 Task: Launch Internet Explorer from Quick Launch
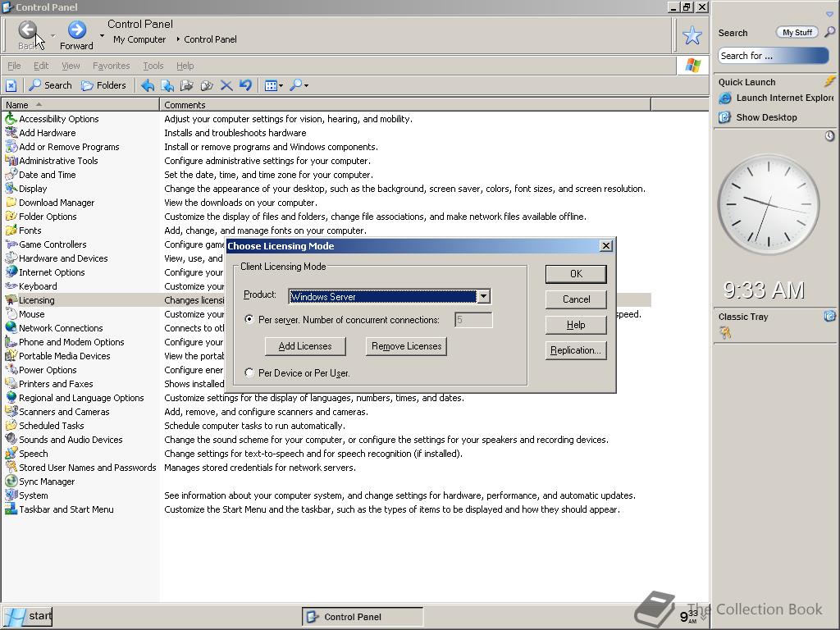click(x=777, y=98)
